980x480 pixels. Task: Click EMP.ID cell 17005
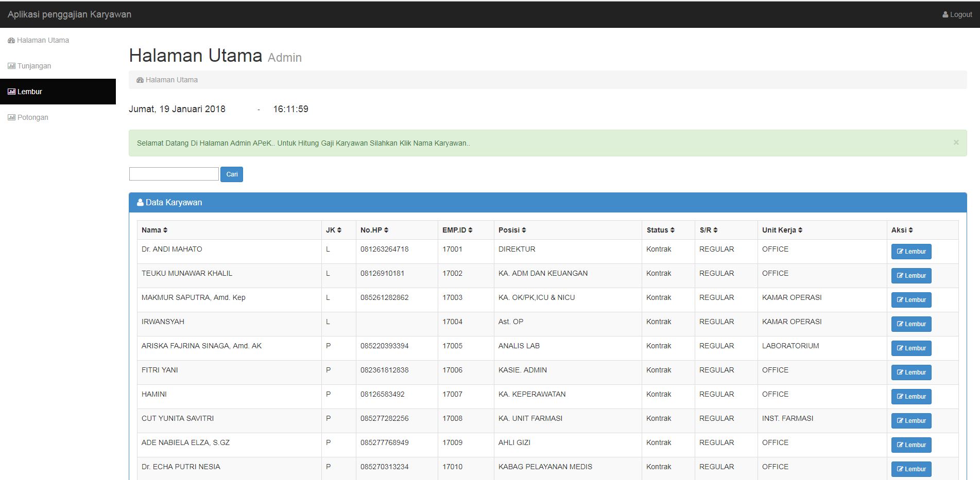[x=452, y=346]
